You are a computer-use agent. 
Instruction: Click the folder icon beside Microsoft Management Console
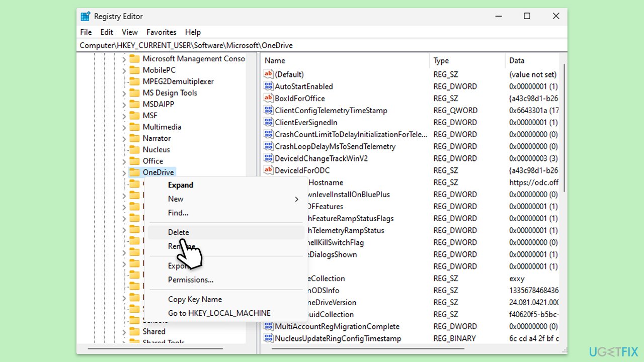tap(134, 59)
